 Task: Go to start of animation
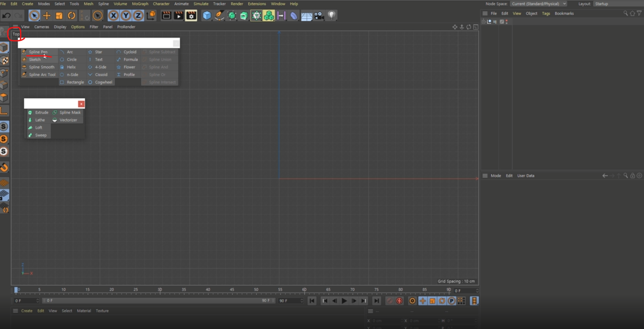[312, 301]
